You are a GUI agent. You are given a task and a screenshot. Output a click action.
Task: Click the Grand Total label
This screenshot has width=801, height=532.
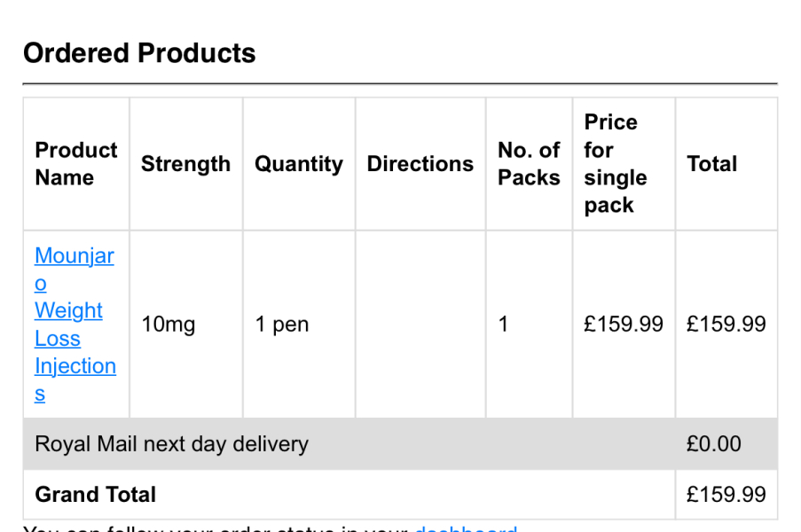[x=95, y=495]
